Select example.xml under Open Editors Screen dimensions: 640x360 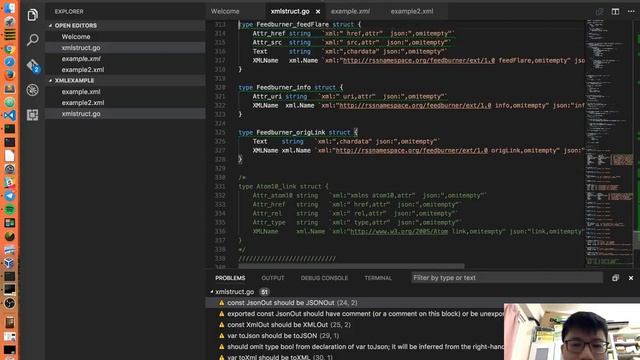tap(125, 59)
